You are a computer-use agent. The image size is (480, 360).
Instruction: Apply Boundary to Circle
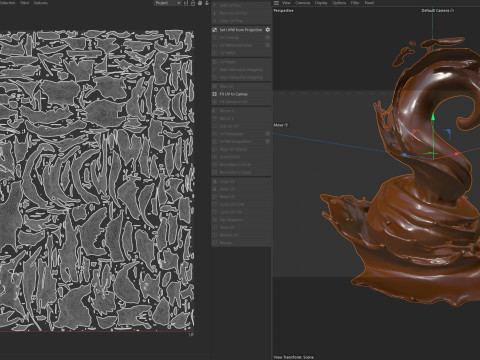(x=241, y=164)
